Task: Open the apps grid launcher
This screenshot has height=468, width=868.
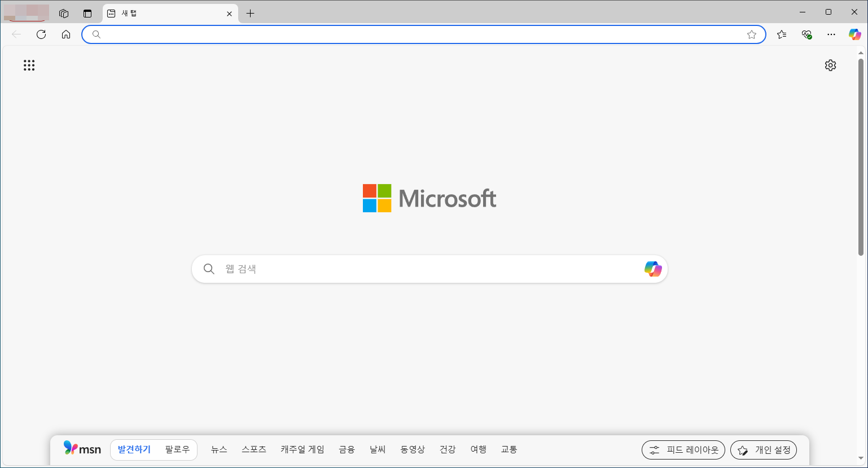Action: (x=29, y=65)
